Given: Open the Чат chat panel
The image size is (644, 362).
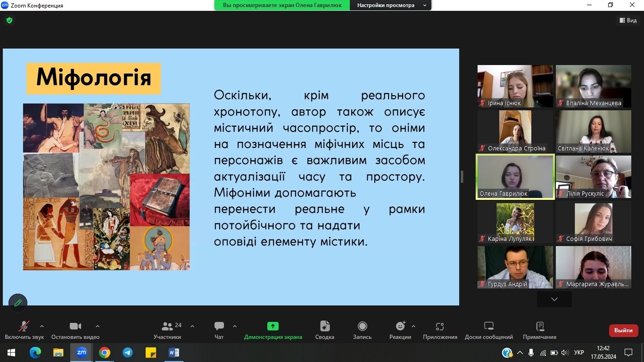Looking at the screenshot, I should click(219, 330).
